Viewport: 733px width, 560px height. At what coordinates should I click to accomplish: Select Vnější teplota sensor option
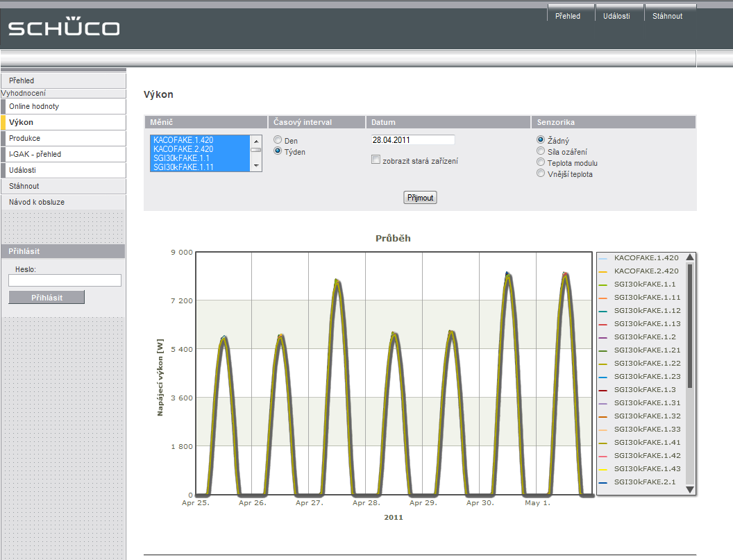tap(541, 173)
